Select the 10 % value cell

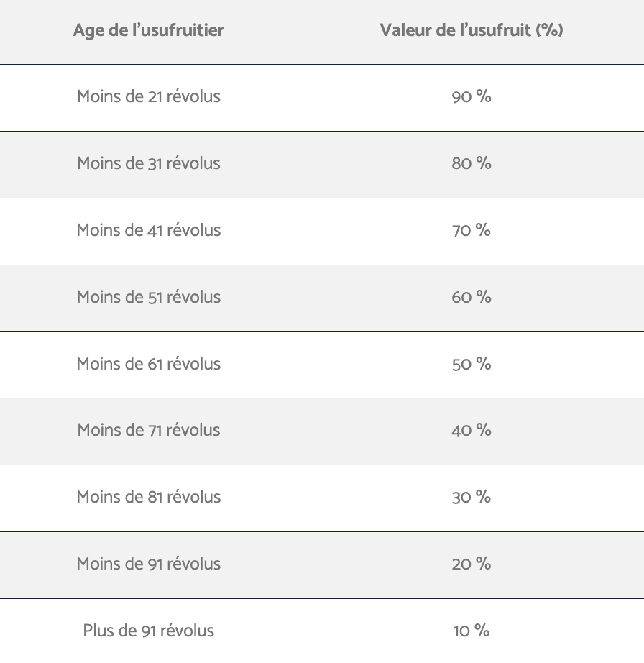pyautogui.click(x=471, y=631)
